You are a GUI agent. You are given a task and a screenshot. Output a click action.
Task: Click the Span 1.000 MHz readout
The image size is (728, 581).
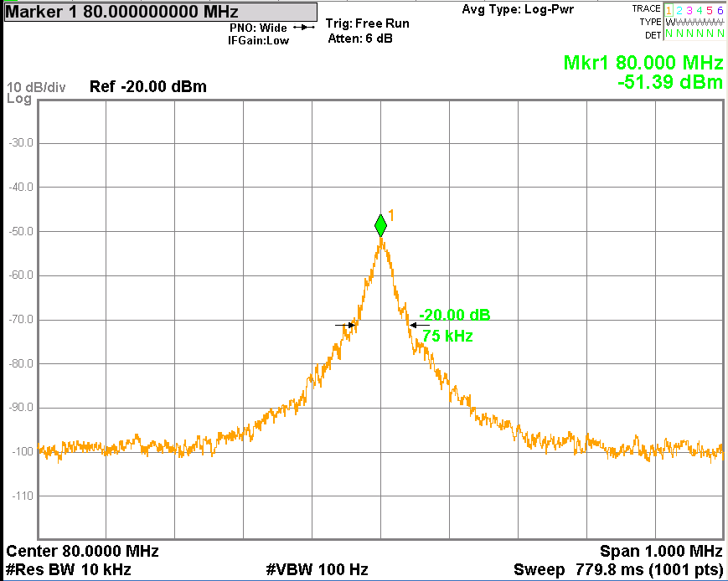pyautogui.click(x=660, y=552)
